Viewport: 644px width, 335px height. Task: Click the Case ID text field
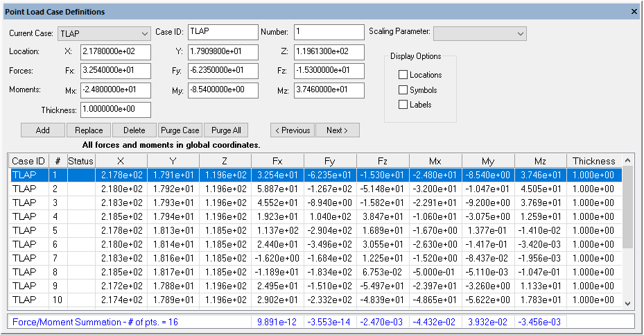point(222,33)
